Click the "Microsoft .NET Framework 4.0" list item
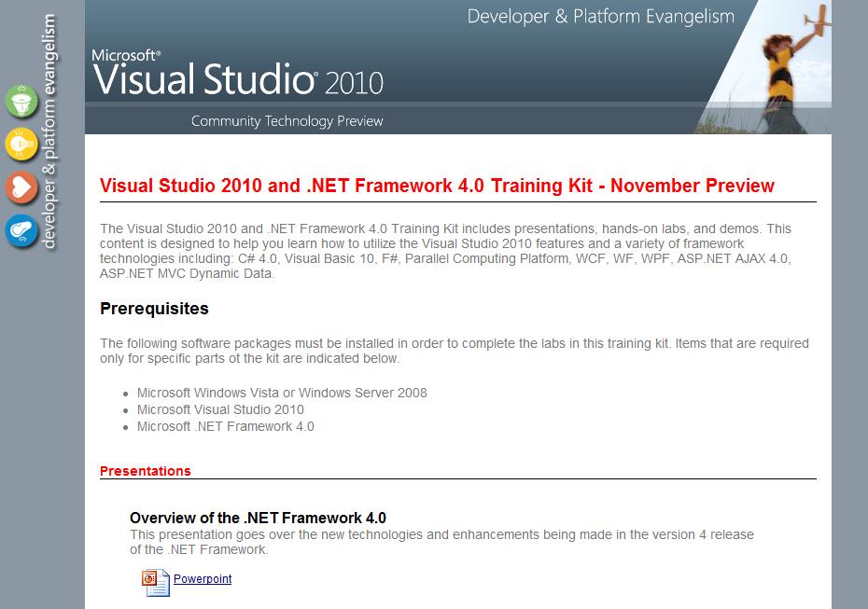Viewport: 868px width, 609px height. point(225,426)
